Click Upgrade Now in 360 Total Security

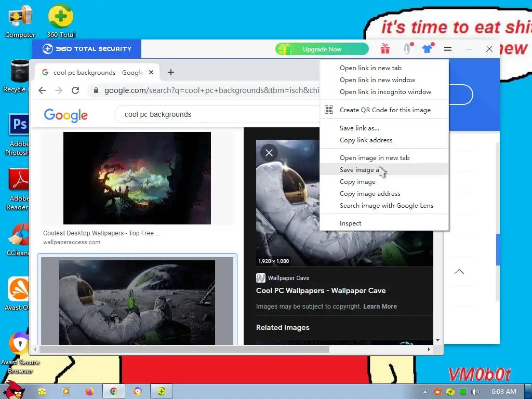(322, 49)
